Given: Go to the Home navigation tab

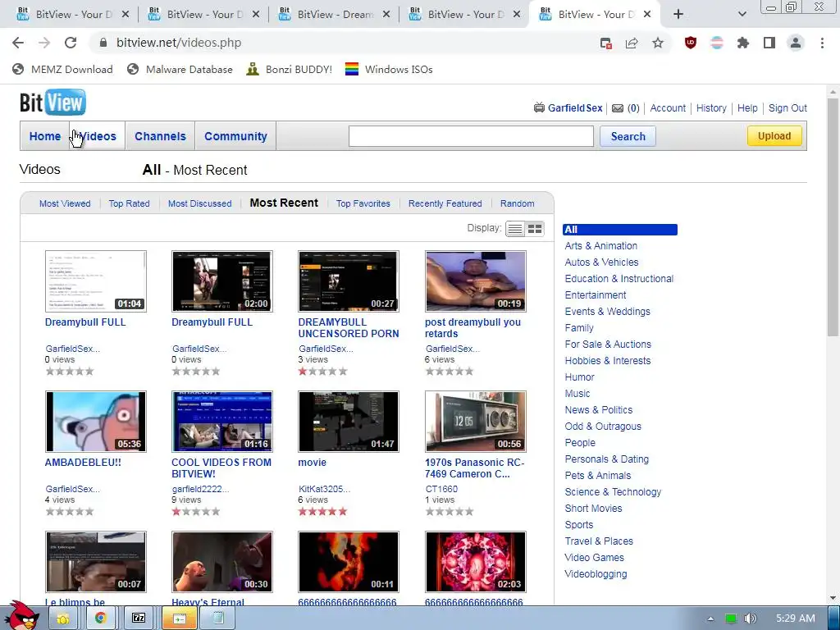Looking at the screenshot, I should 45,136.
